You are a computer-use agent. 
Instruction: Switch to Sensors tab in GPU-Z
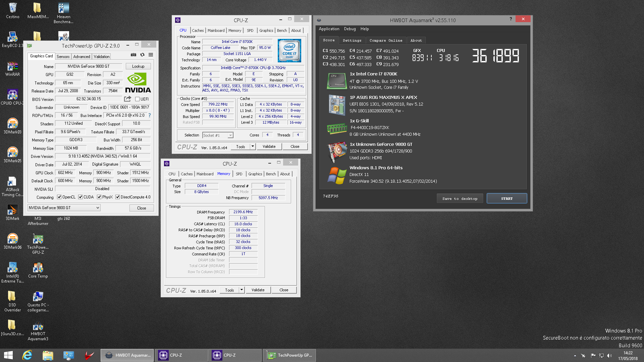(63, 57)
